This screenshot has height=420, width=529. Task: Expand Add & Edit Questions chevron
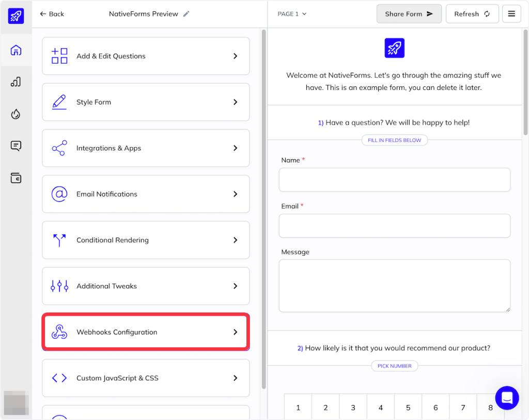coord(235,56)
